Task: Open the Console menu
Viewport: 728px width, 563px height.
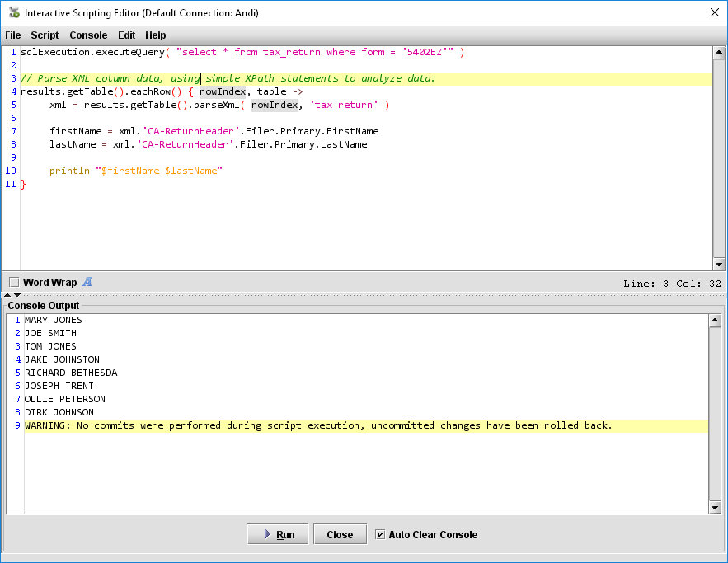Action: [x=88, y=35]
